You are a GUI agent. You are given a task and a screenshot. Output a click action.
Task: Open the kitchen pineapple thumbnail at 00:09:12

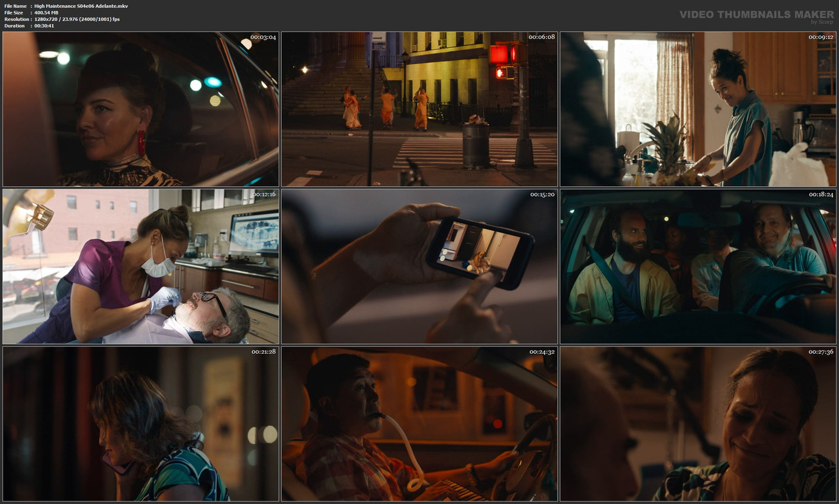tap(699, 108)
